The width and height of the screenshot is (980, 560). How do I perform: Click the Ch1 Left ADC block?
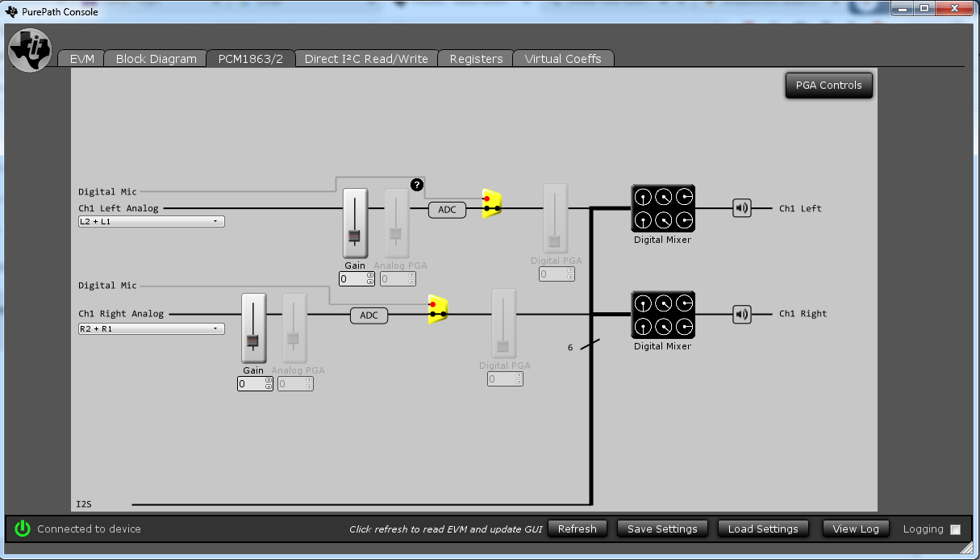[447, 210]
